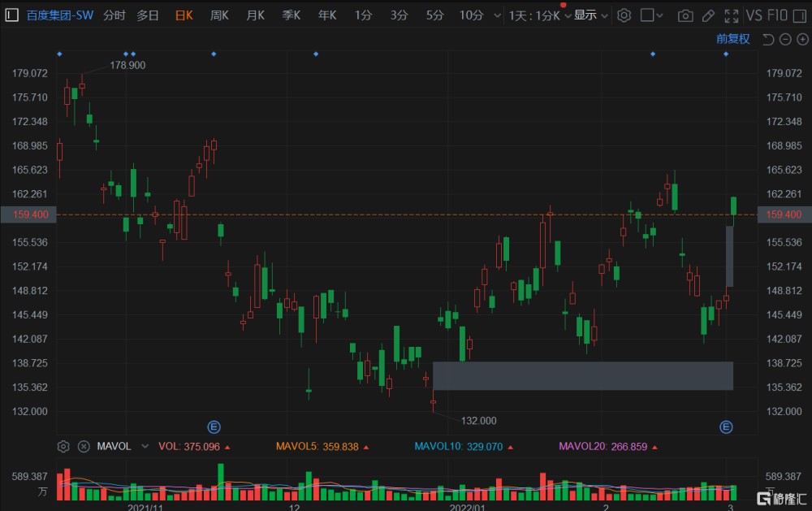Click the MAVOL5 value label

pyautogui.click(x=317, y=447)
